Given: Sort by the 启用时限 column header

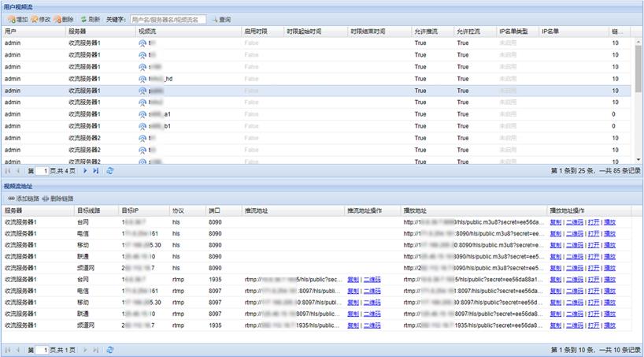Looking at the screenshot, I should point(262,32).
